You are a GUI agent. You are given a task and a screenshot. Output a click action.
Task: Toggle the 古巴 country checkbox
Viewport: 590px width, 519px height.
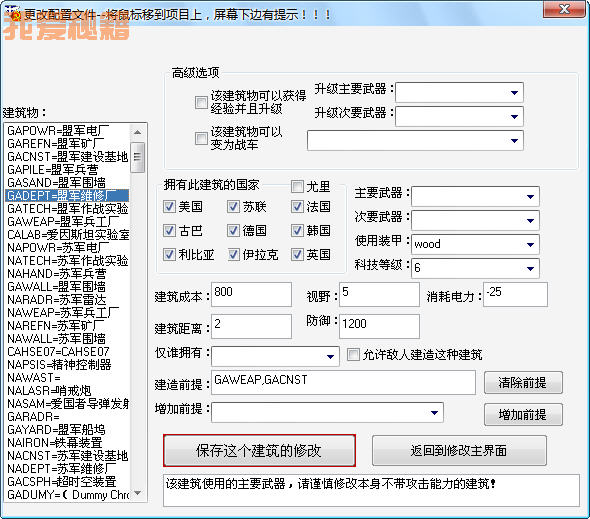tap(169, 230)
